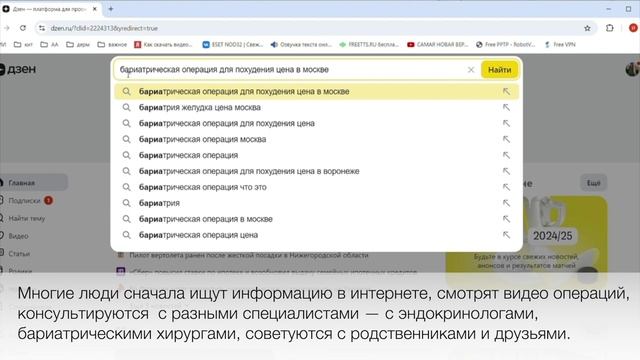Open the Free VPN bookmark
This screenshot has height=360, width=640.
coord(560,44)
